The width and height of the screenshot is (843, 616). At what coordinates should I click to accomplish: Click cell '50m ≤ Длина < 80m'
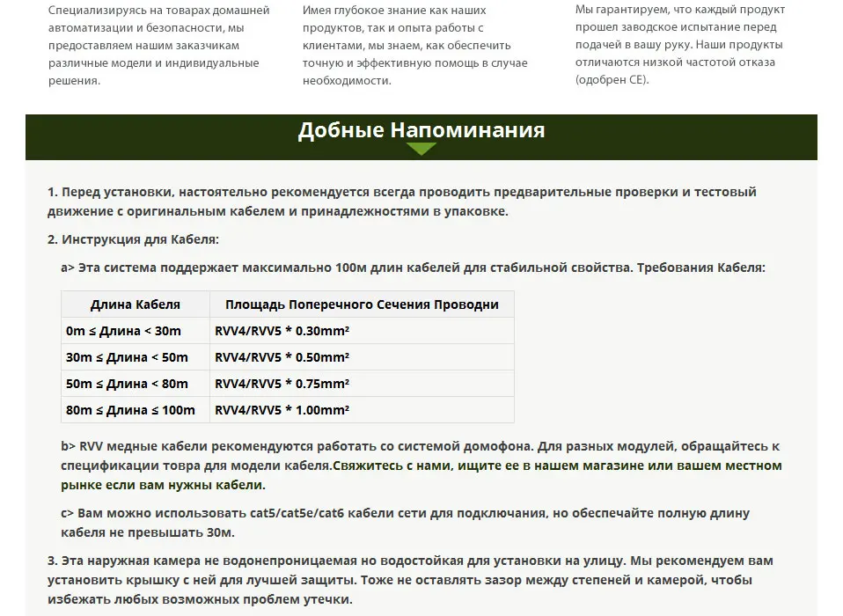click(x=135, y=384)
